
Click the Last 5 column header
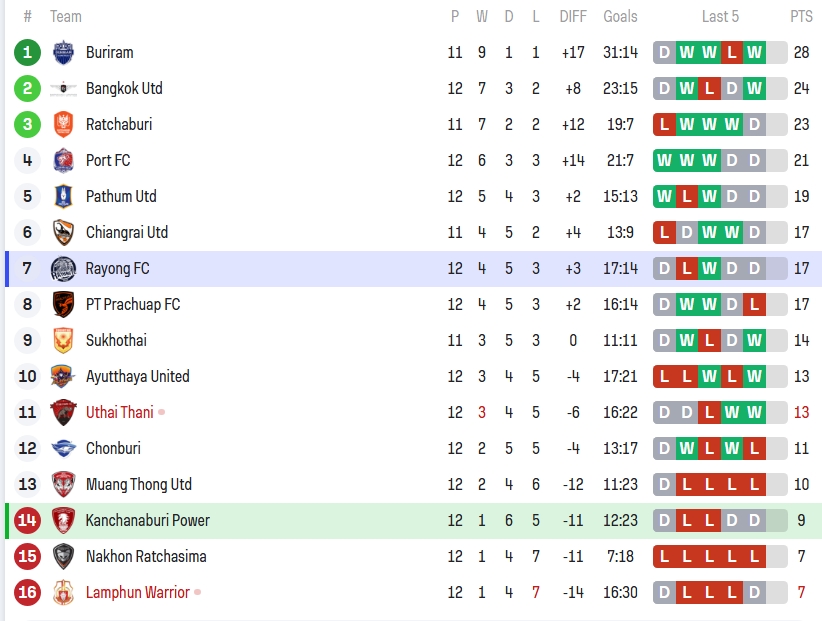pyautogui.click(x=720, y=16)
